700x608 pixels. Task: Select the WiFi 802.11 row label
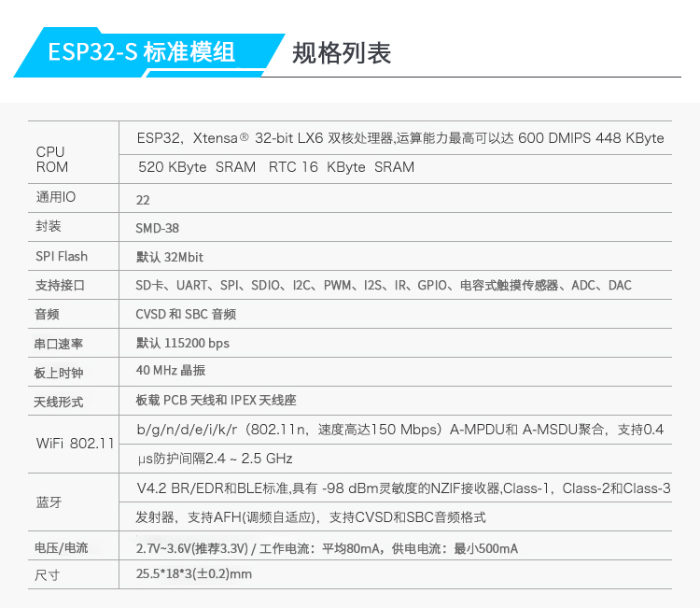[x=74, y=443]
